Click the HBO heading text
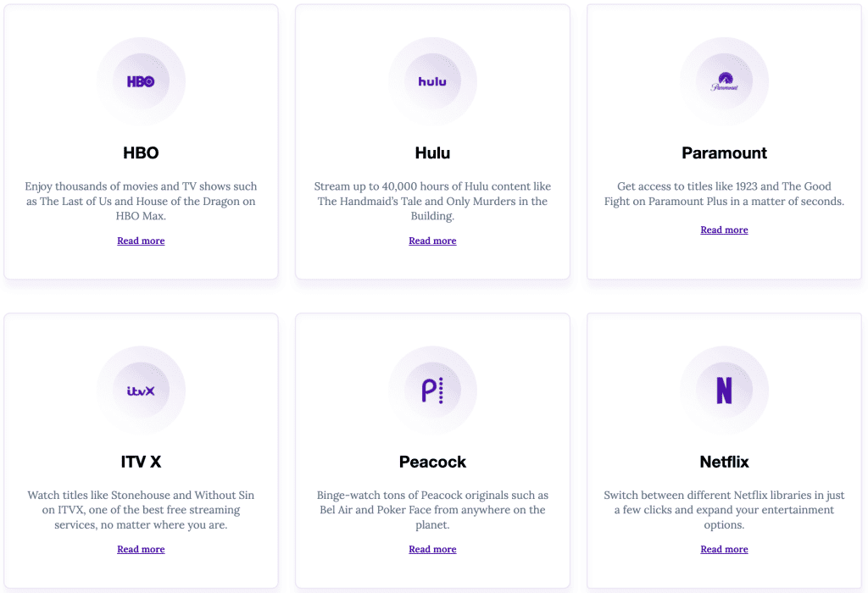 coord(141,153)
